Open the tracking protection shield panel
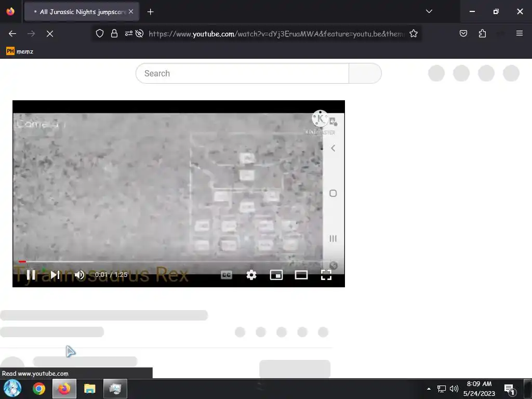The image size is (532, 399). tap(99, 34)
